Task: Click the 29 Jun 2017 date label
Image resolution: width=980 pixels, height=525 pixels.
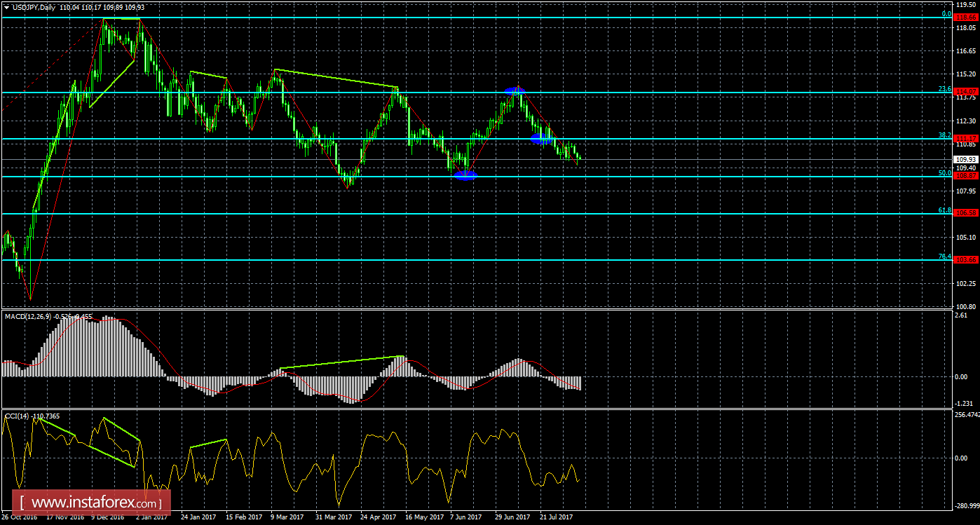Action: (x=512, y=517)
